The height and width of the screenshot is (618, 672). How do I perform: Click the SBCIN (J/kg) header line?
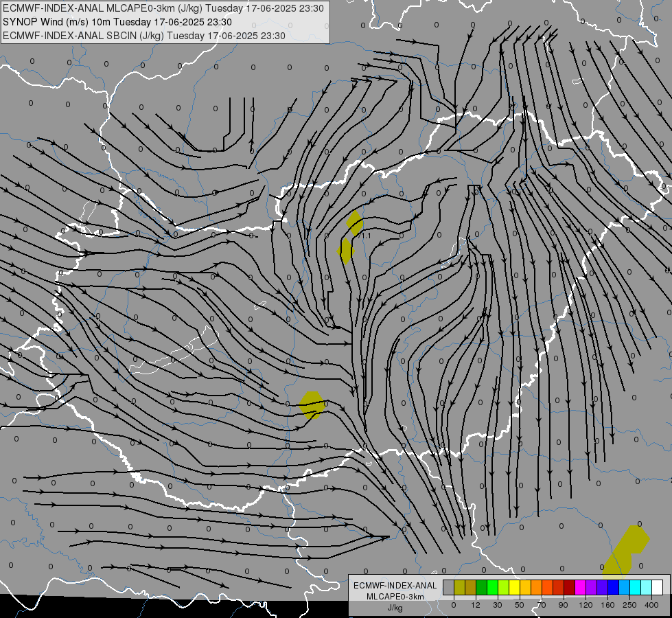[144, 36]
